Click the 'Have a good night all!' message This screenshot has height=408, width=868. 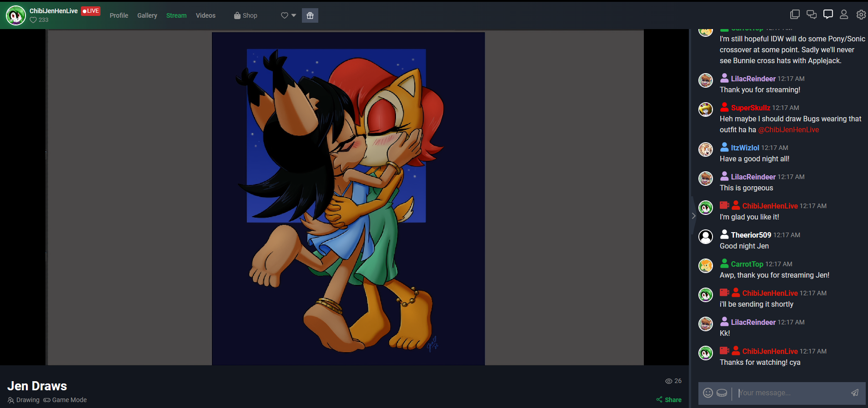[x=754, y=159]
